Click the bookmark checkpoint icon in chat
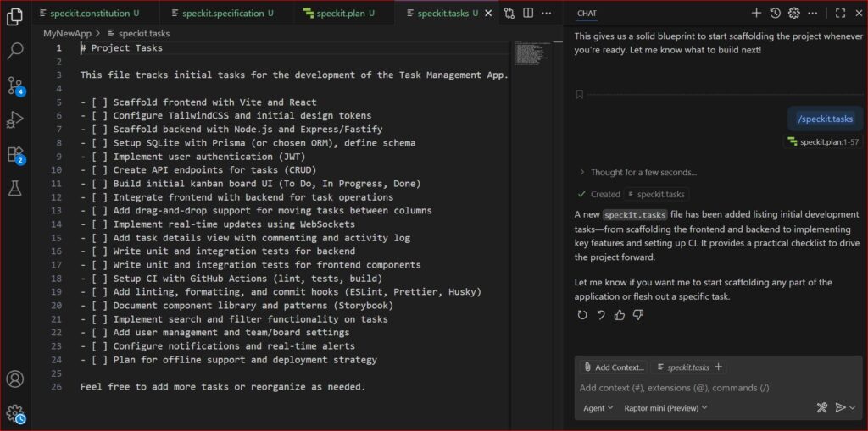Viewport: 868px width, 431px height. (x=580, y=95)
